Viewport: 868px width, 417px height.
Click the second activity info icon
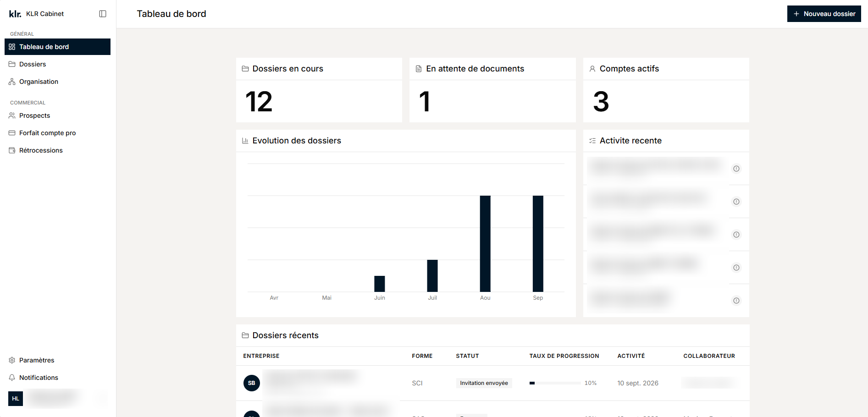(736, 202)
